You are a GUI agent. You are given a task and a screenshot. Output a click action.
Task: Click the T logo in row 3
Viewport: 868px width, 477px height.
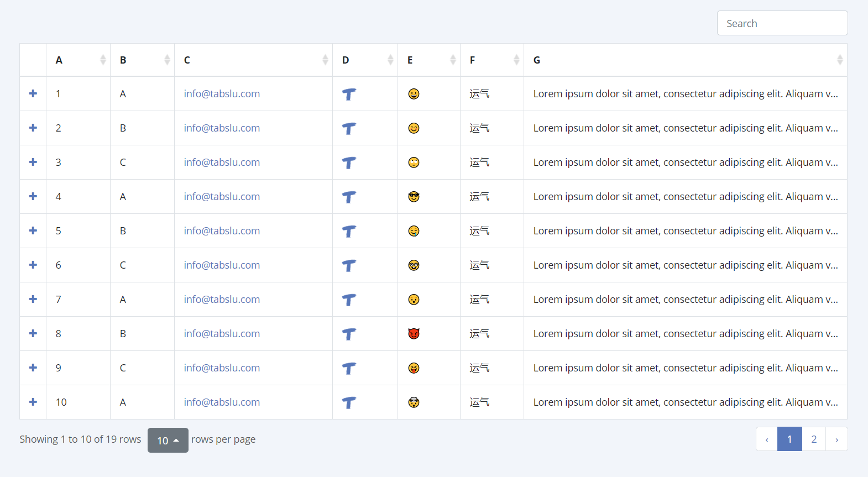(349, 163)
